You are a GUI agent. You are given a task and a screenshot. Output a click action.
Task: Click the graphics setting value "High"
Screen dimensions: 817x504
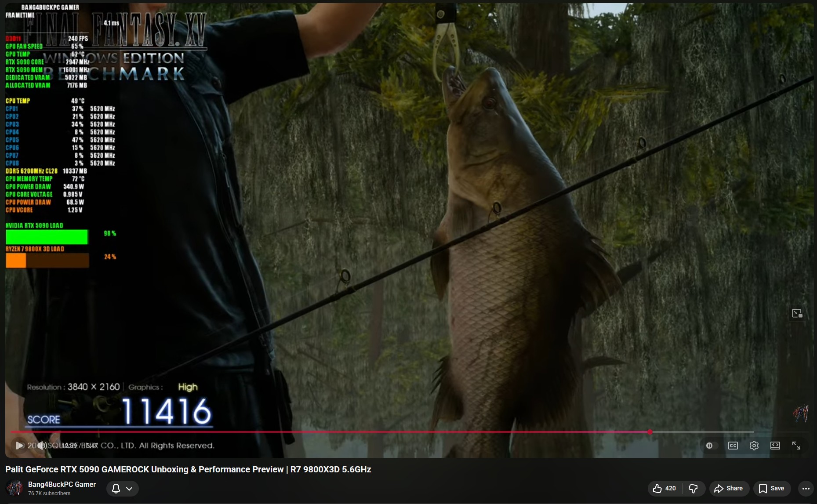click(188, 387)
